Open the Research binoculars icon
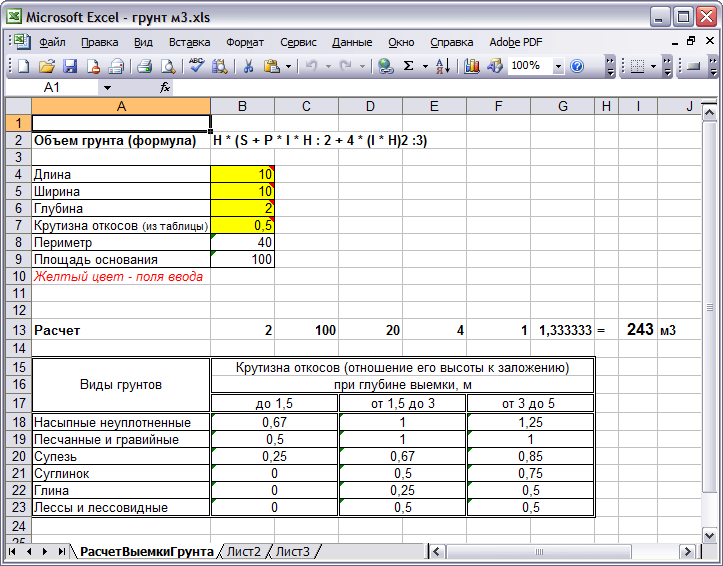 (x=219, y=66)
